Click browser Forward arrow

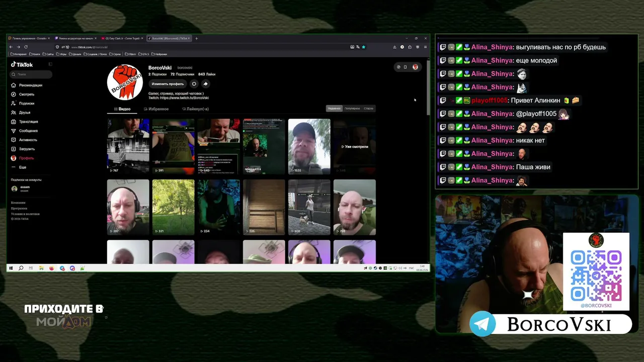pos(19,47)
